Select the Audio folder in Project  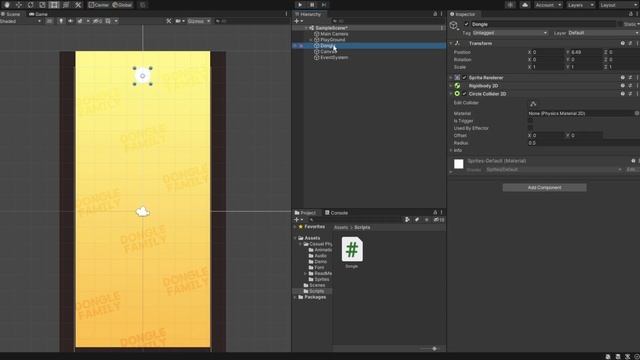tap(318, 256)
